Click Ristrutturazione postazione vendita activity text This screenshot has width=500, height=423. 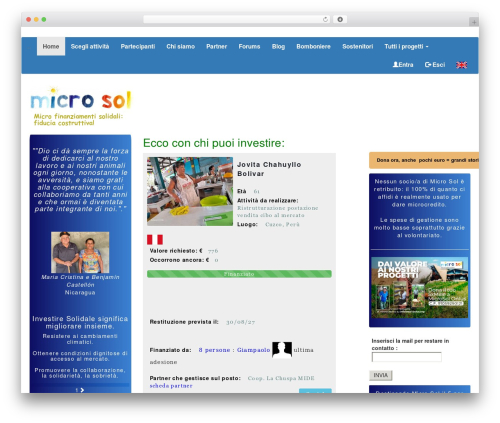[x=278, y=212]
